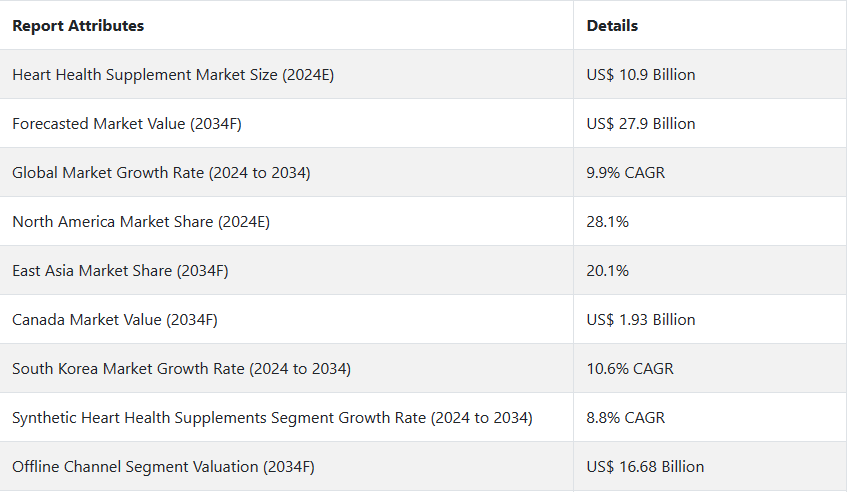848x492 pixels.
Task: Select Global Market Growth Rate row label
Action: pos(161,173)
